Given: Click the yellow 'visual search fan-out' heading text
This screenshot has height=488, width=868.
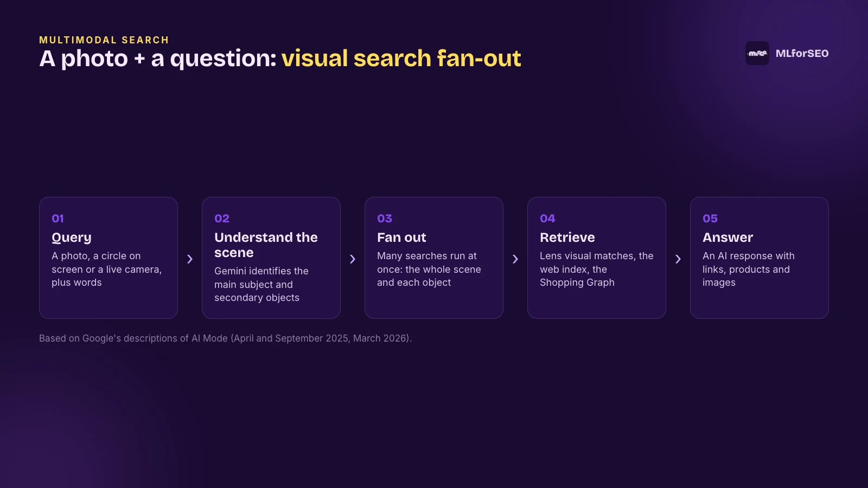Looking at the screenshot, I should coord(401,58).
